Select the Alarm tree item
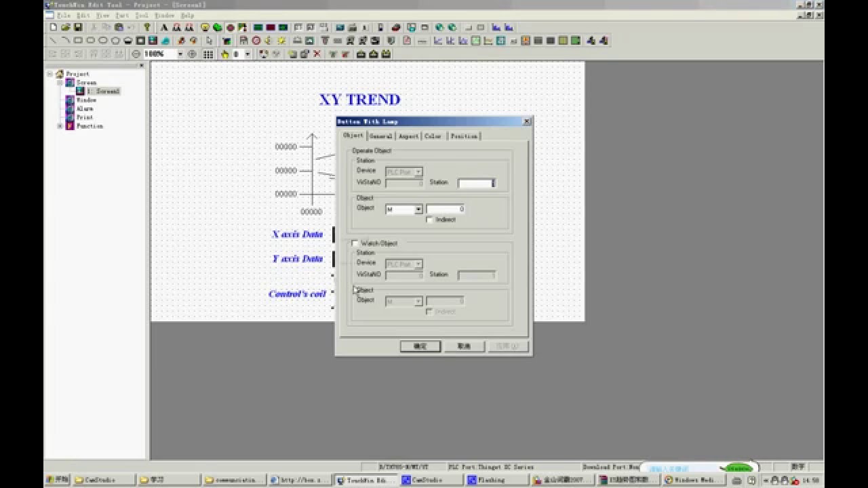868x488 pixels. (x=85, y=108)
